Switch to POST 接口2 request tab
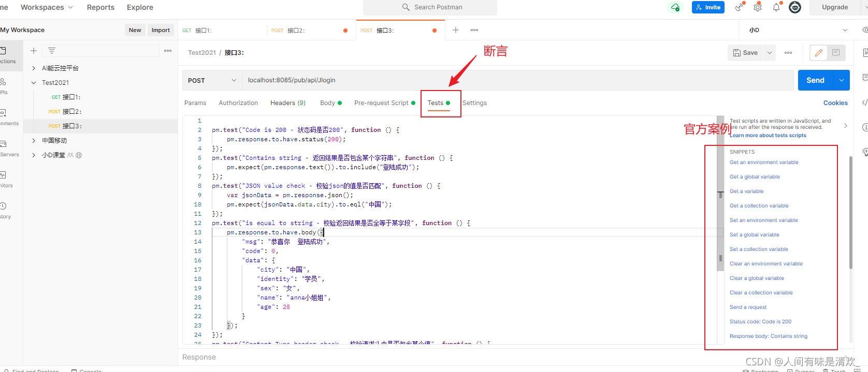868x372 pixels. tap(311, 30)
